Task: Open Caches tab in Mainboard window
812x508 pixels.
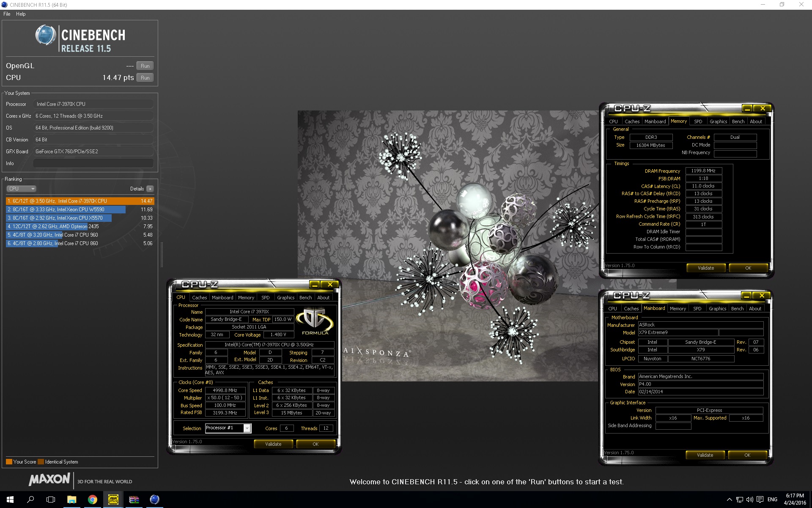Action: click(631, 309)
